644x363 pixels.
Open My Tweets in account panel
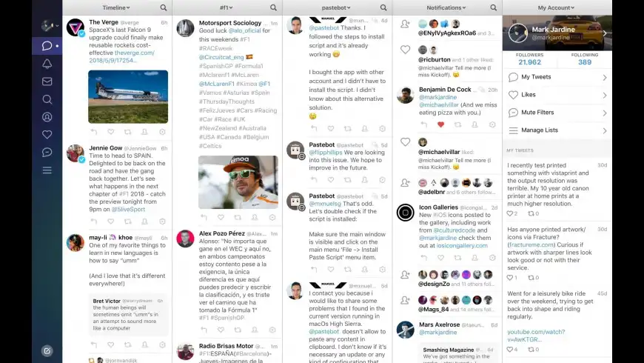[557, 77]
